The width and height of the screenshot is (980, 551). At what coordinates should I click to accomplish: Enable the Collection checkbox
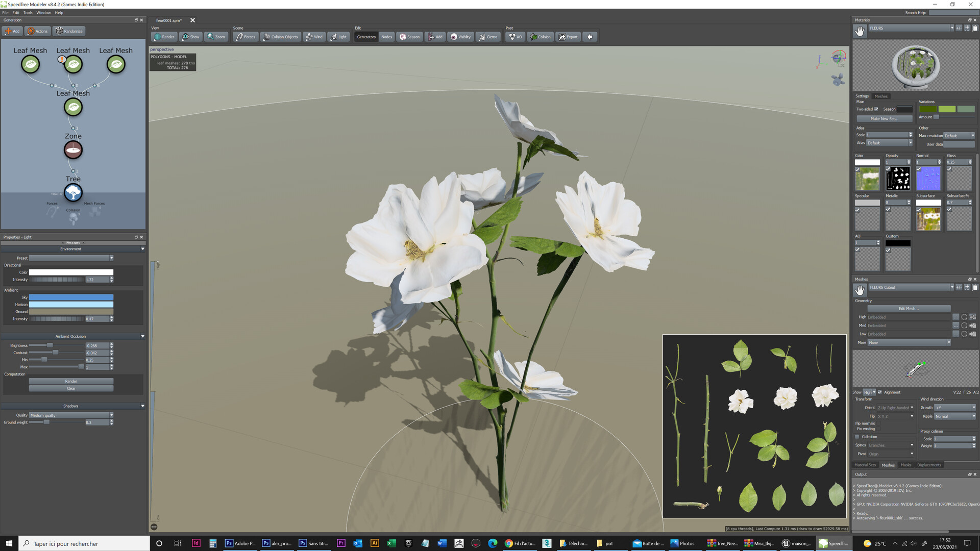(x=857, y=437)
